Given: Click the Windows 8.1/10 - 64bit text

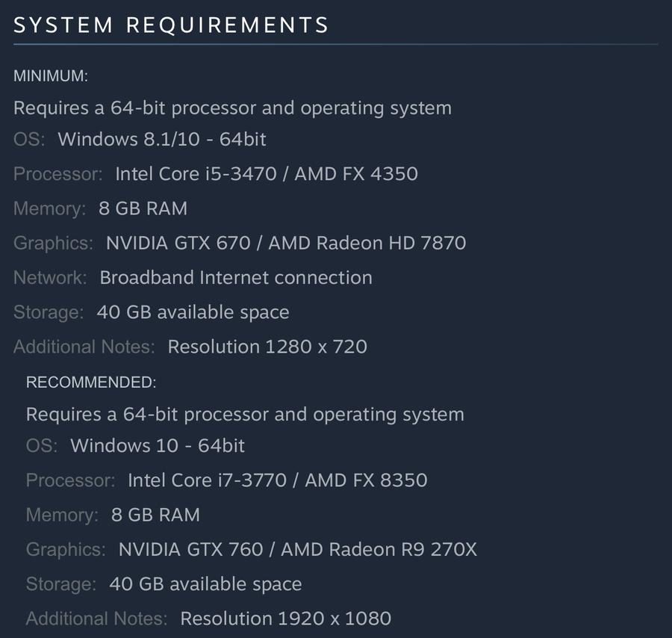Looking at the screenshot, I should pyautogui.click(x=162, y=139).
